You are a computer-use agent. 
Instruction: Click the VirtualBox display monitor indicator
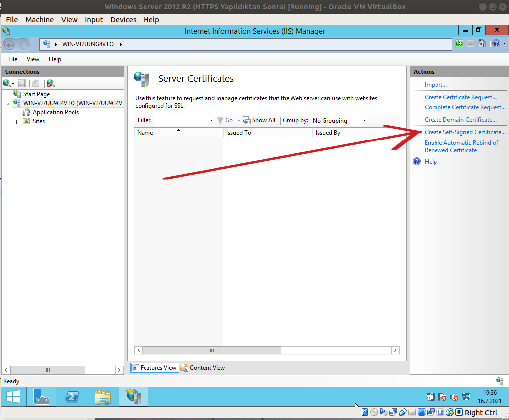coord(422,412)
